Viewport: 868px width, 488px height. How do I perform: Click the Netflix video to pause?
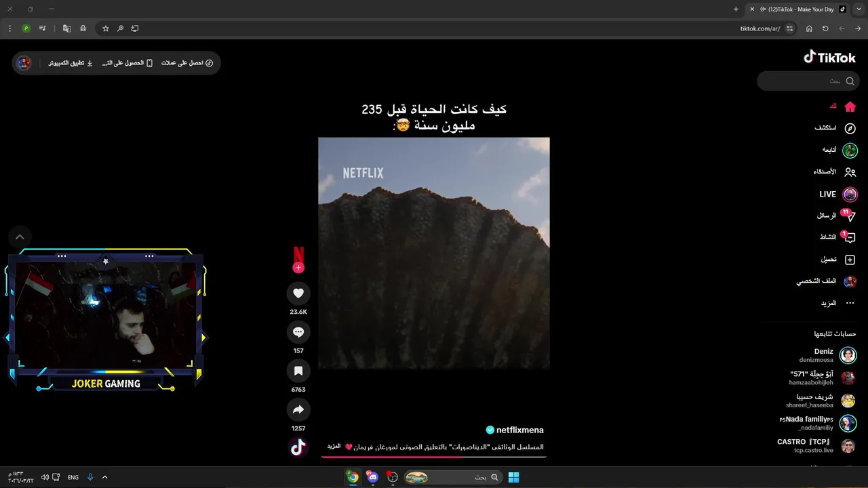(434, 253)
